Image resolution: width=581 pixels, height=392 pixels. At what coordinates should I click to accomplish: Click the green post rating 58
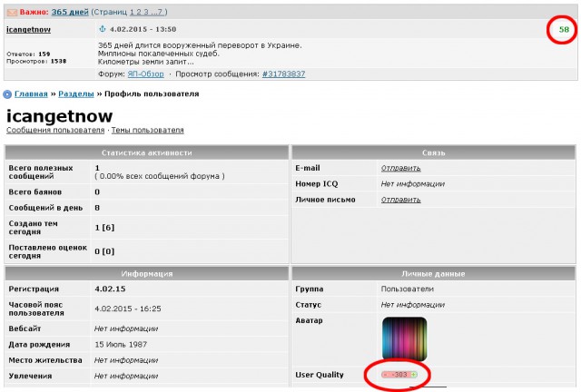point(564,29)
